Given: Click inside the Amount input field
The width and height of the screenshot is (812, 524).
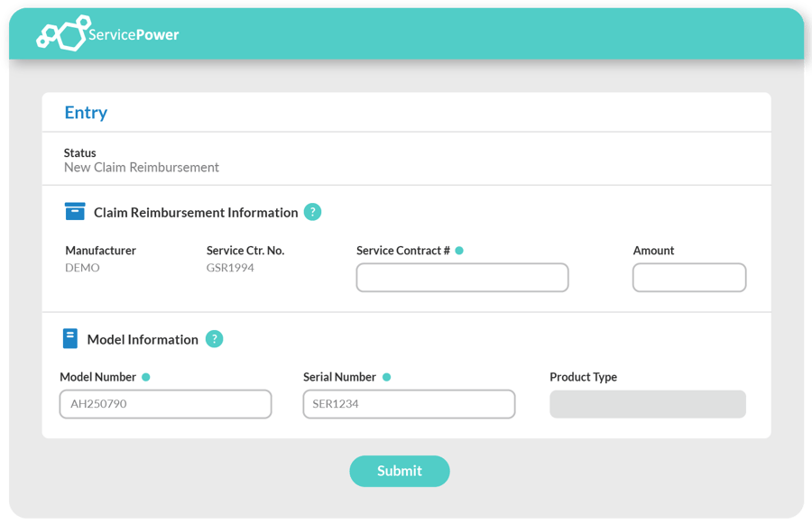Looking at the screenshot, I should pyautogui.click(x=688, y=277).
